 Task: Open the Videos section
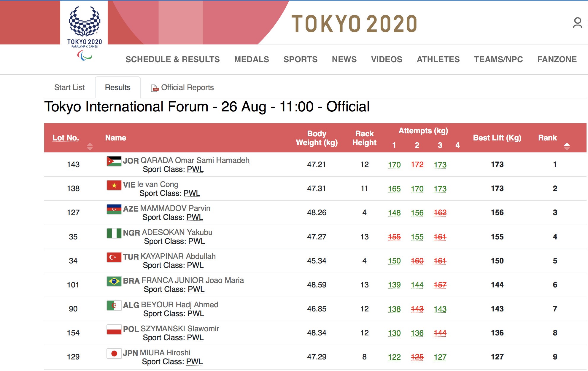click(x=387, y=59)
